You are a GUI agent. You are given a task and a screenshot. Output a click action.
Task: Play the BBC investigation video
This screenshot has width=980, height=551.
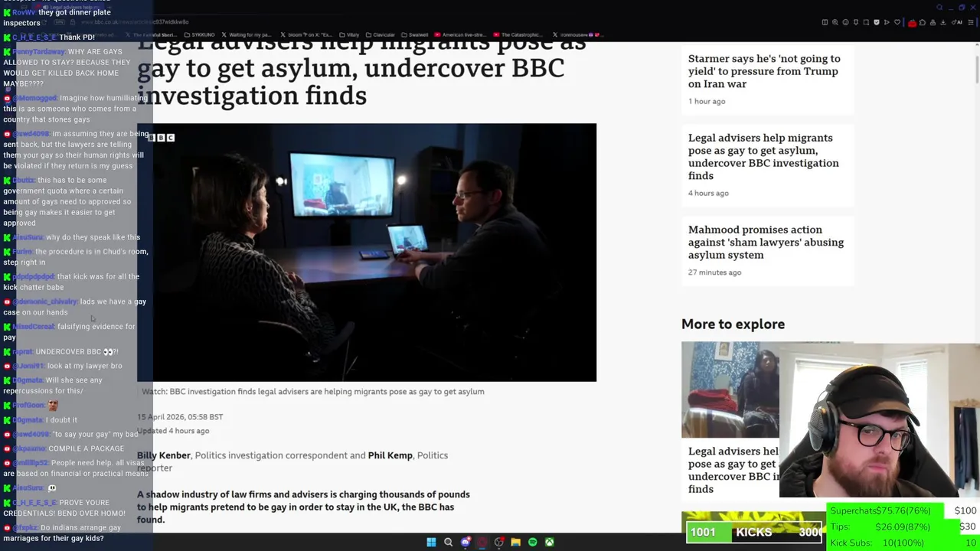(x=367, y=253)
